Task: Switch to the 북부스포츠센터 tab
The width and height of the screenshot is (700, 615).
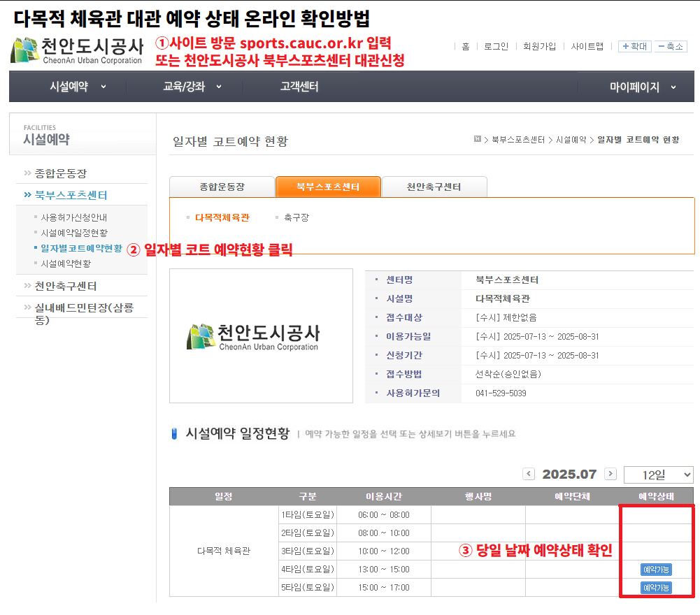Action: point(328,187)
